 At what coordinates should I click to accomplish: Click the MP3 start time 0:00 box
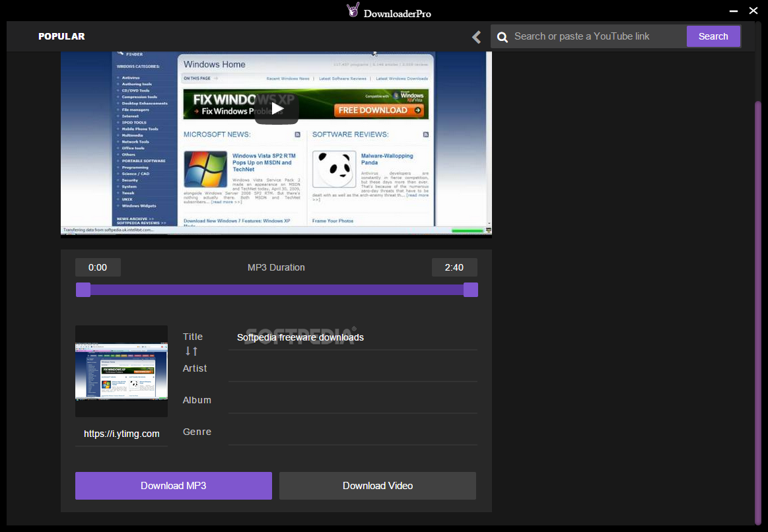[98, 267]
